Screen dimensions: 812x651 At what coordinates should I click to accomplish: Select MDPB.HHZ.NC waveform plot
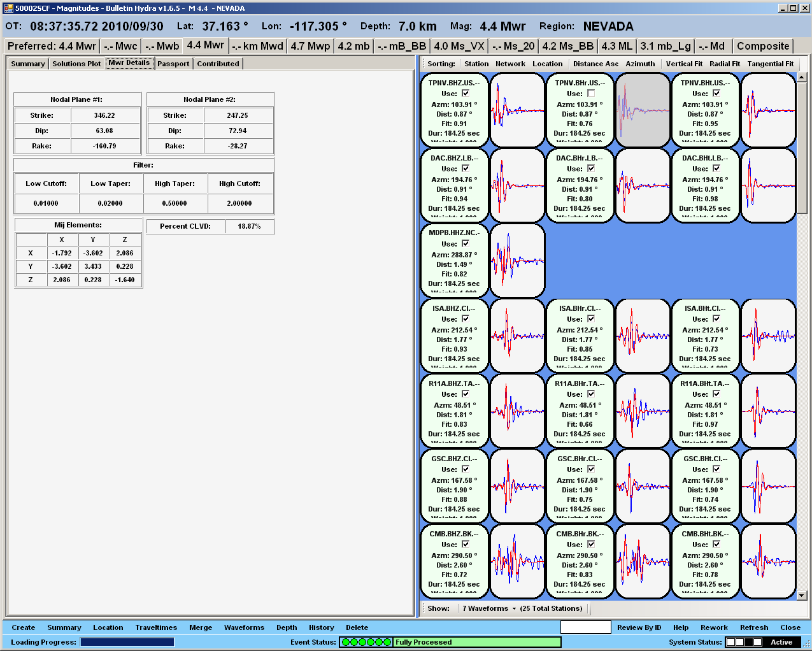click(x=518, y=261)
